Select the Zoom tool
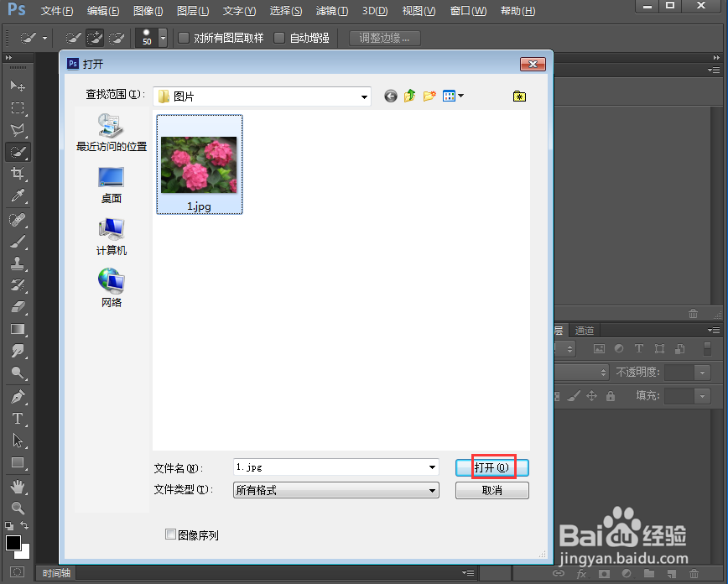 click(x=18, y=508)
